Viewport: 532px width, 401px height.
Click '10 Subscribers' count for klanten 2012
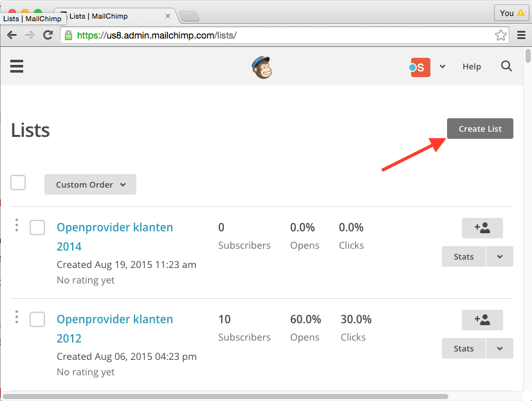(x=244, y=328)
